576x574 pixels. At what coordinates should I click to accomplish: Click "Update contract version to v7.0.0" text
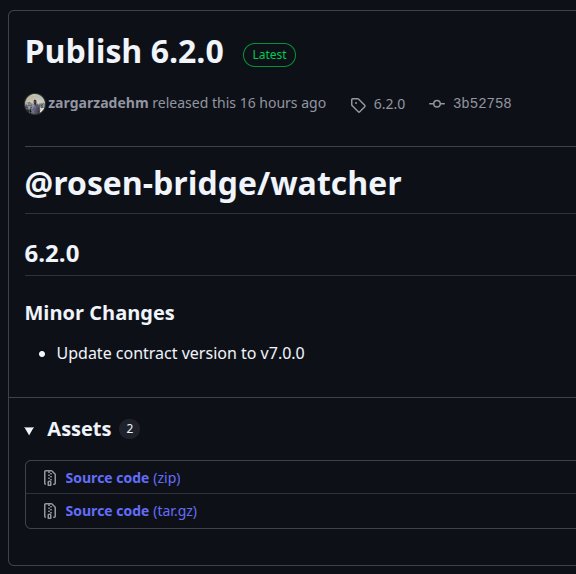(x=180, y=353)
